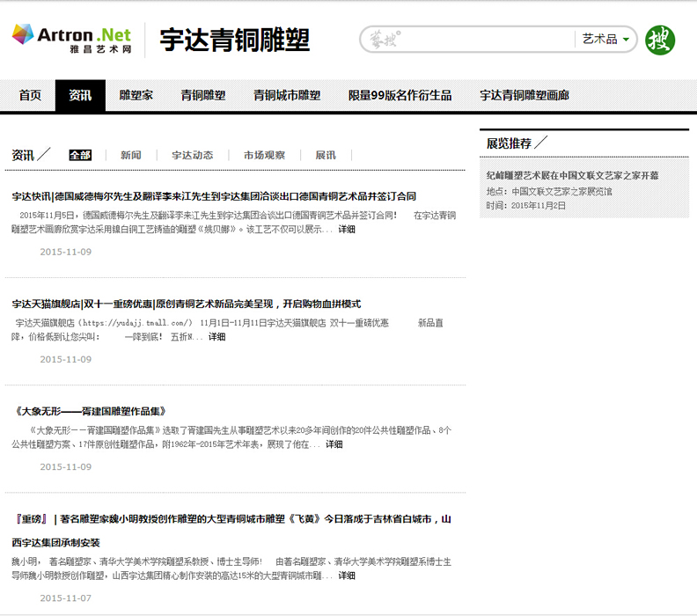Select the 全部 news filter tab

(x=80, y=155)
